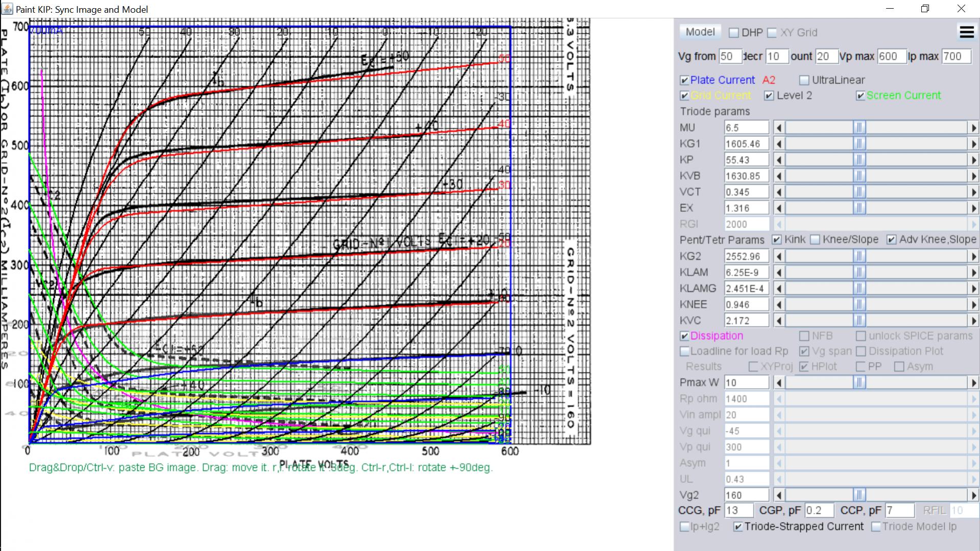Uncheck the Kink checkbox
Screen dimensions: 980x551
click(777, 239)
